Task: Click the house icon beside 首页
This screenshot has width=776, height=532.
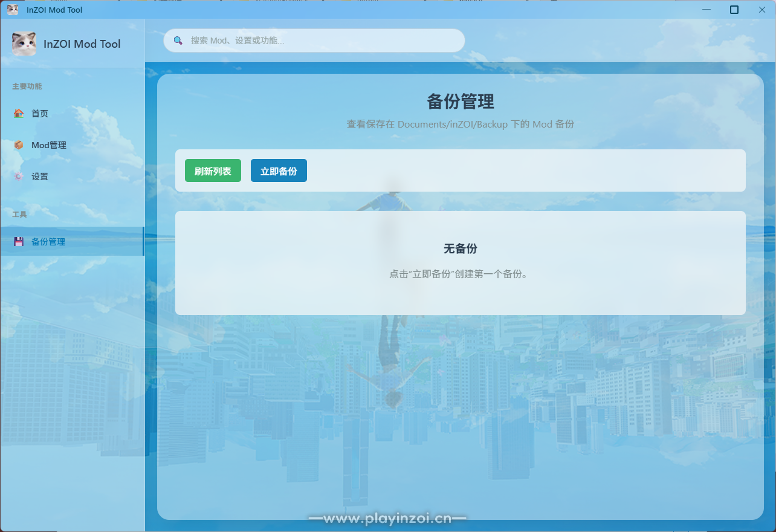Action: coord(19,113)
